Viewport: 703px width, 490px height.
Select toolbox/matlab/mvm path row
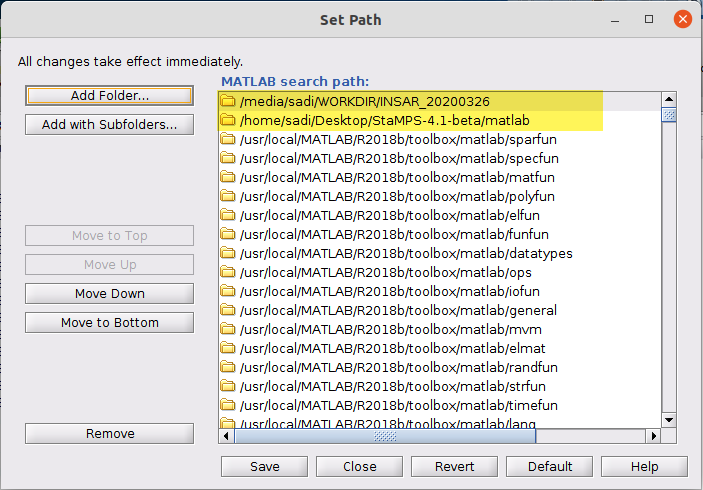[440, 330]
